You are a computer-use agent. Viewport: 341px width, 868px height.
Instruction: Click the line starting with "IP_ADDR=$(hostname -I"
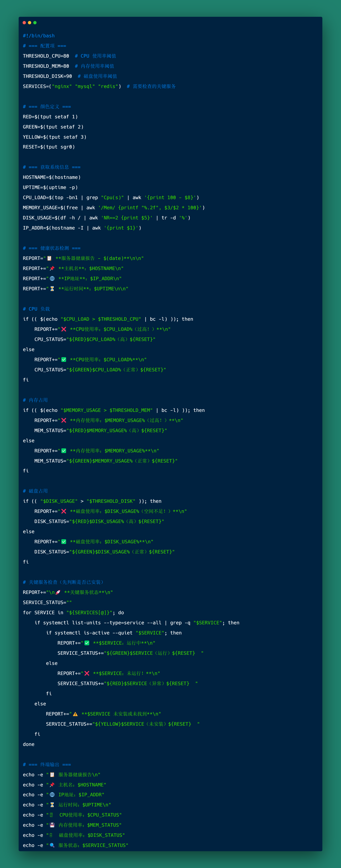coord(82,228)
